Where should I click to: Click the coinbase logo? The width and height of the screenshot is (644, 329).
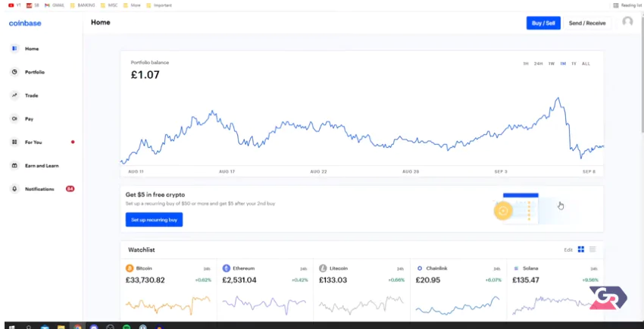pos(25,23)
